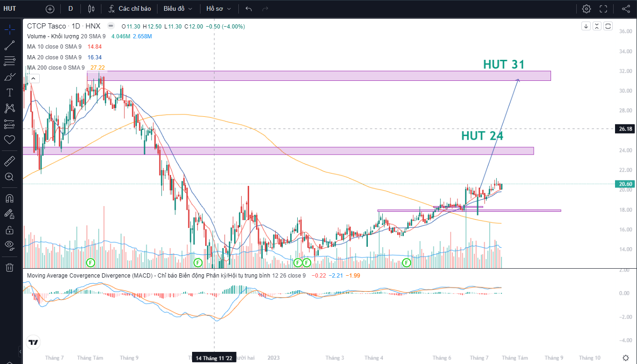
Task: Click the maximize pane square button
Action: (x=608, y=26)
